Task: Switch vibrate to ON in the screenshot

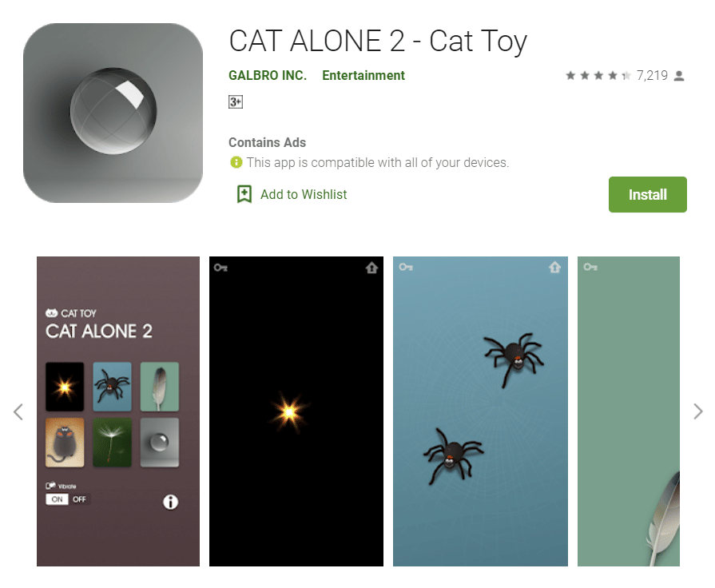Action: (57, 499)
